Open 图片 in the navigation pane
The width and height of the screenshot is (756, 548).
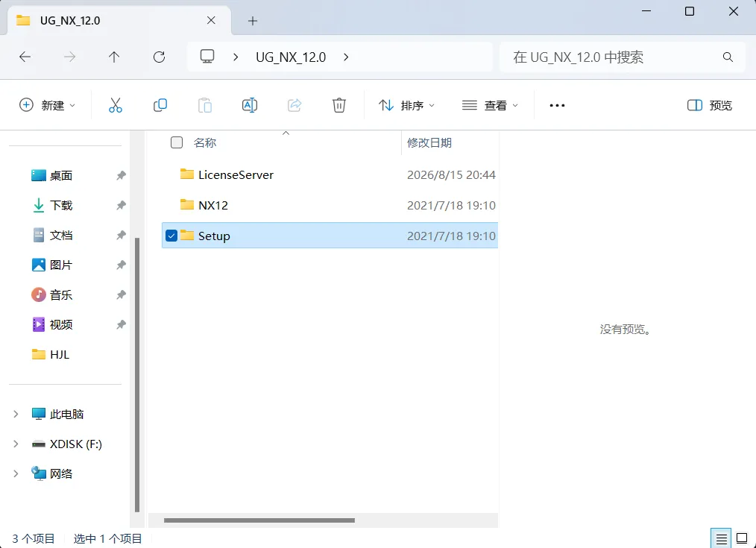60,265
